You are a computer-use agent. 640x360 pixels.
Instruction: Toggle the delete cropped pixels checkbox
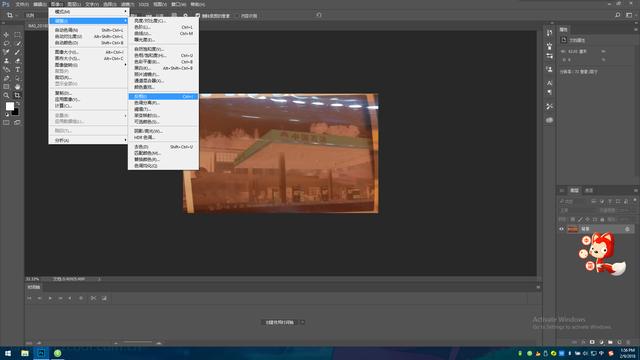coord(198,16)
